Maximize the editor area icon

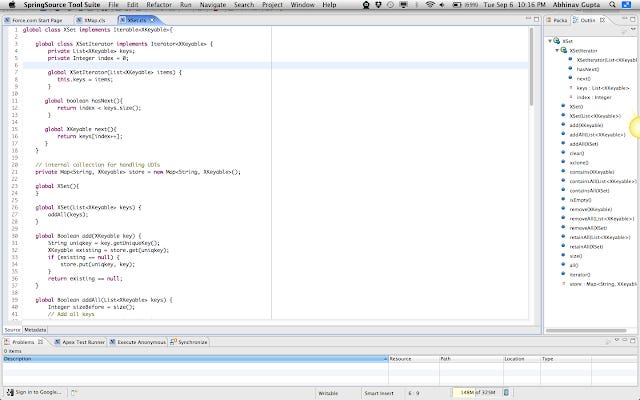(537, 19)
